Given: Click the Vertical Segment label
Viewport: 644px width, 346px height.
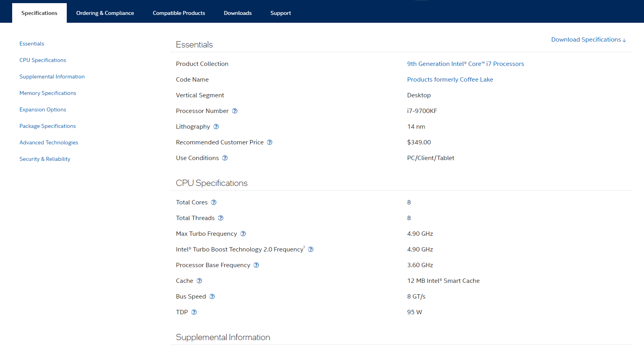Looking at the screenshot, I should click(x=200, y=95).
